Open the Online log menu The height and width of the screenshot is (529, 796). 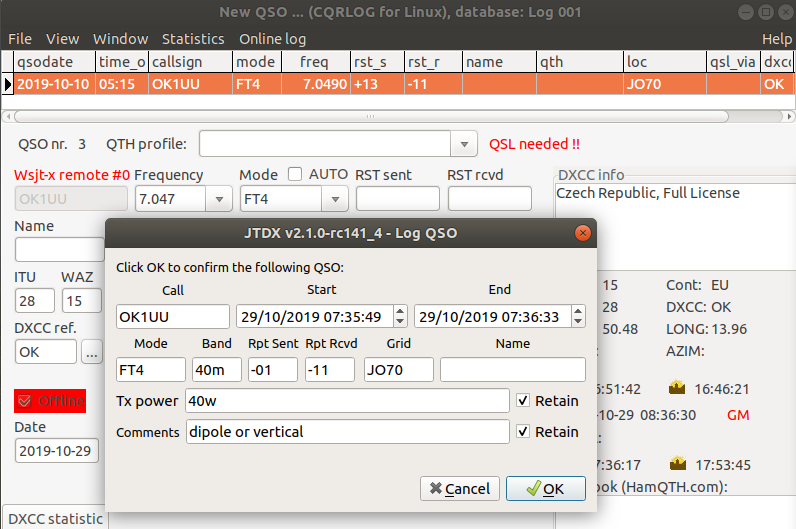point(273,39)
